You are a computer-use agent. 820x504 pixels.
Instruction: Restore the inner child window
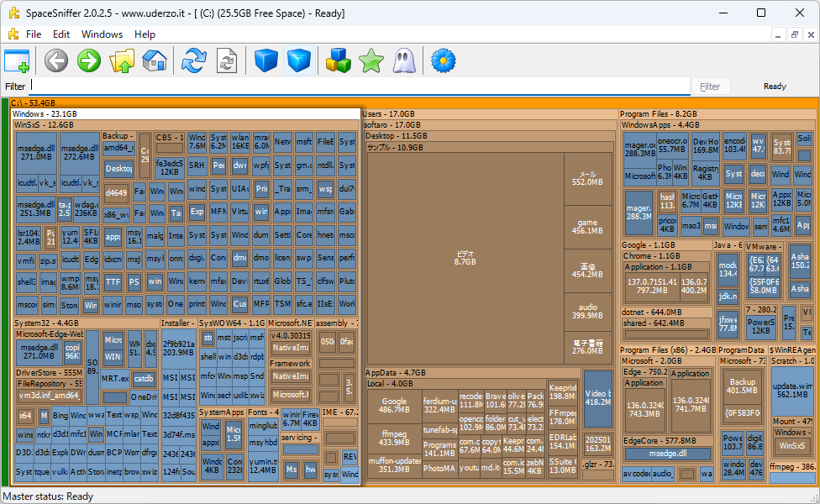pyautogui.click(x=795, y=34)
